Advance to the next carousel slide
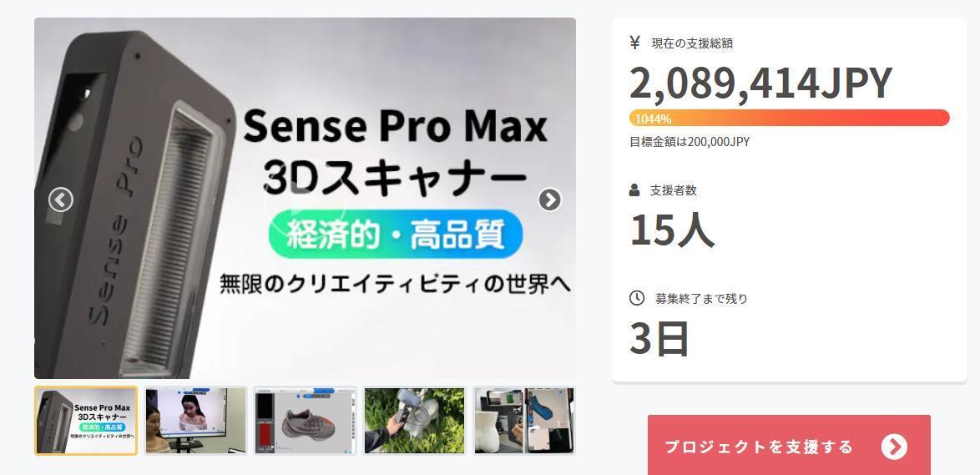The height and width of the screenshot is (475, 980). (550, 200)
